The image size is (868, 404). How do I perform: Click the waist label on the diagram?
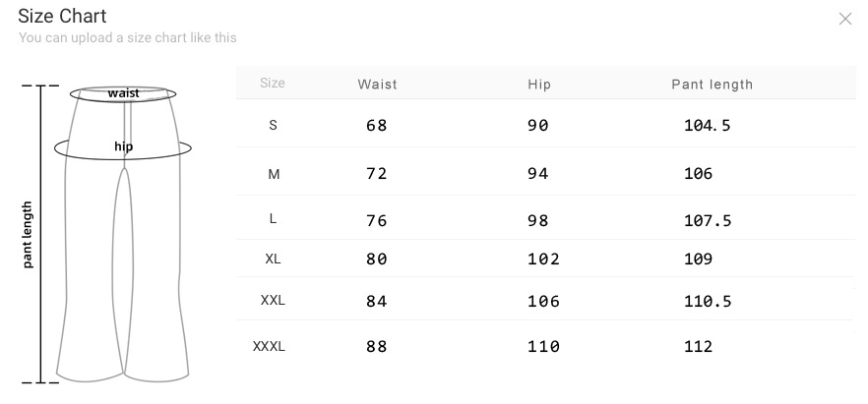(x=123, y=93)
